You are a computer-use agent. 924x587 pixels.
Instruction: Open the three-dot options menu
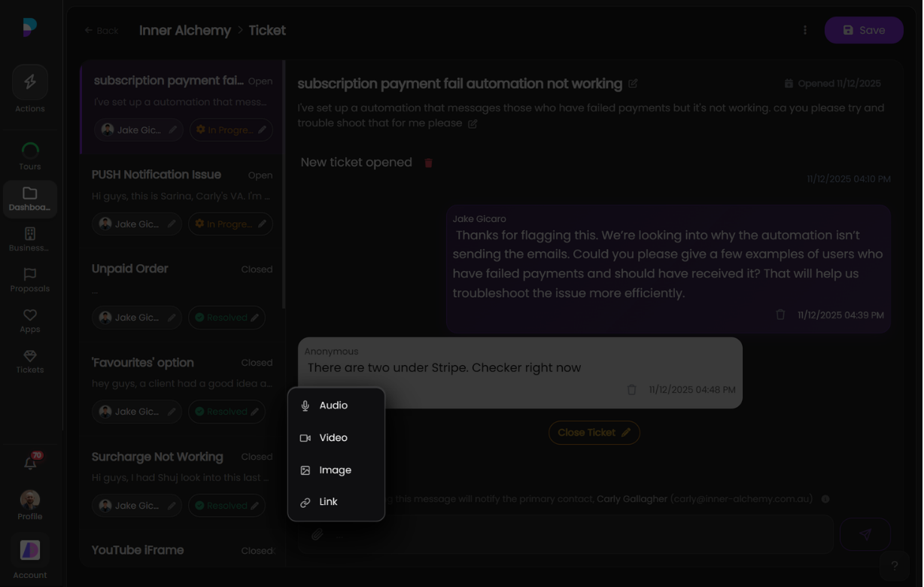coord(804,30)
